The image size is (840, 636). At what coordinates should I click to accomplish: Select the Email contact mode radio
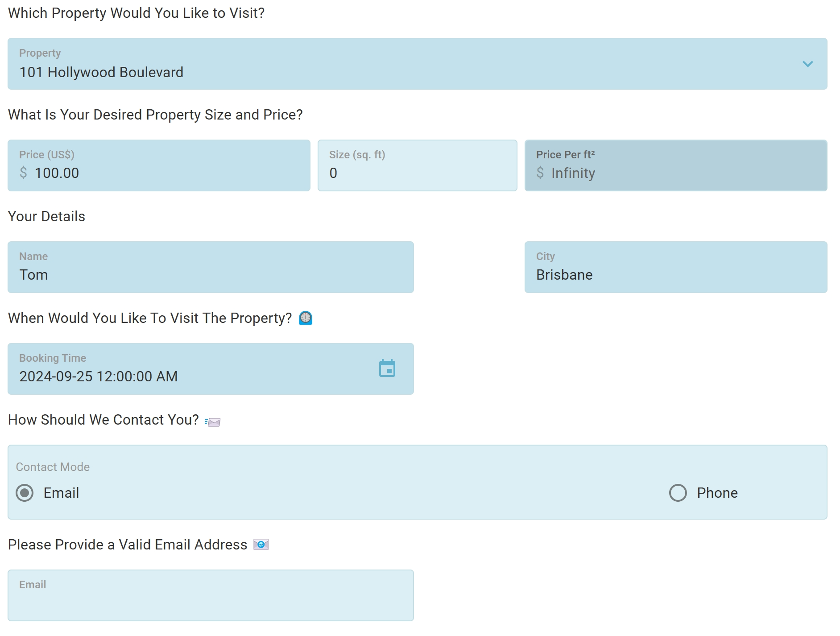click(25, 493)
